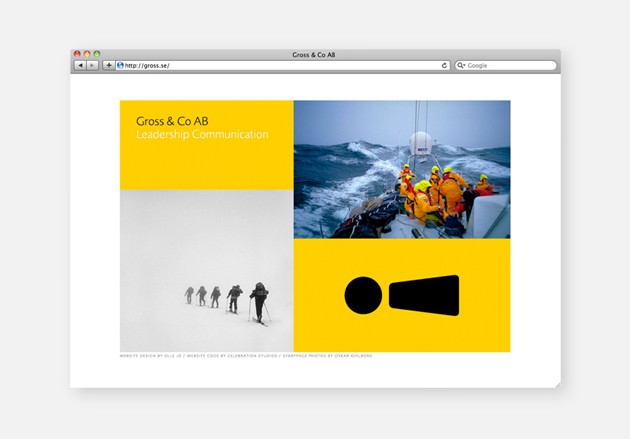
Task: Click the green zoom window button
Action: coord(97,54)
